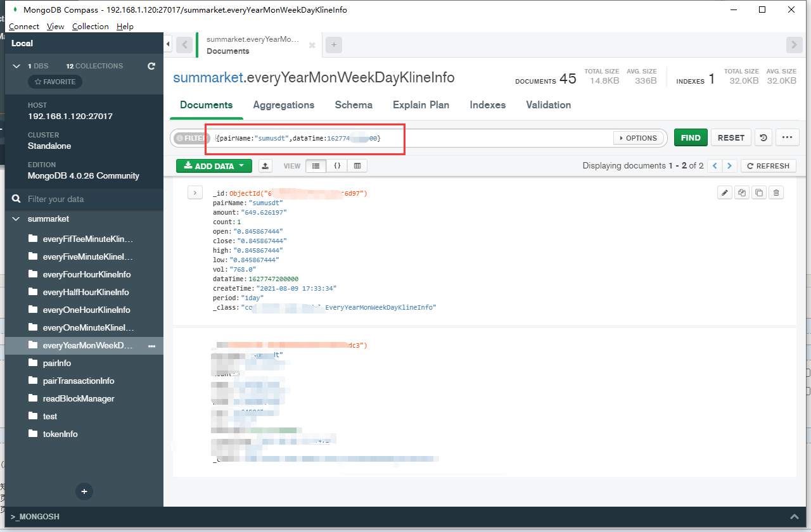Expand the MONGOSH shell panel

pos(795,517)
